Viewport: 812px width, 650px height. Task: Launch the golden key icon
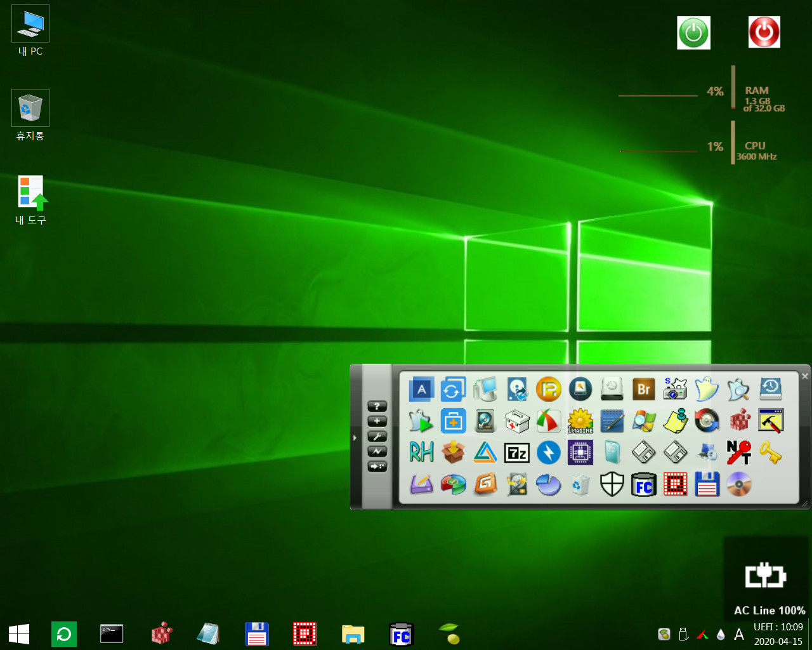[x=770, y=453]
